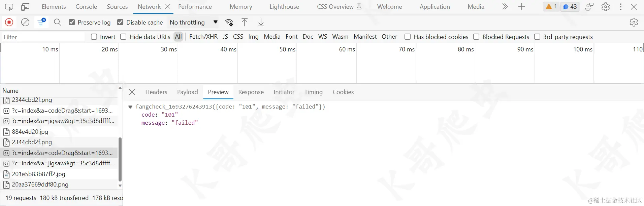This screenshot has width=644, height=206.
Task: Open the Memory tab
Action: [241, 7]
